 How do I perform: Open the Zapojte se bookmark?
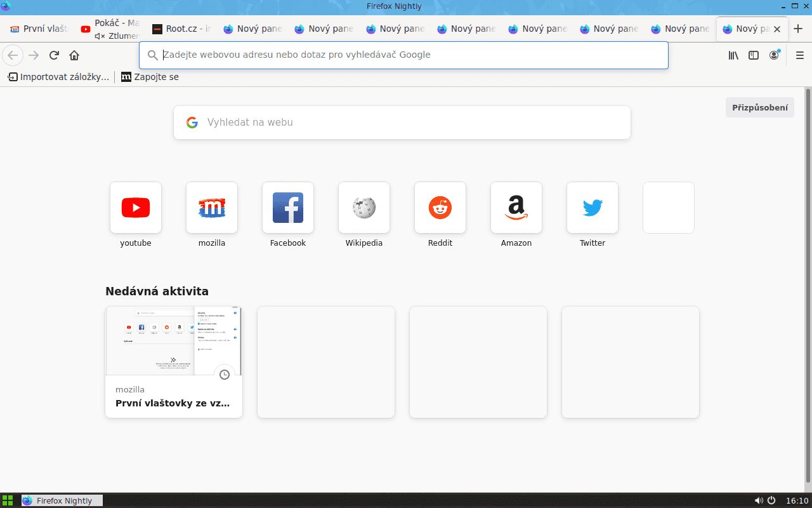(x=150, y=77)
